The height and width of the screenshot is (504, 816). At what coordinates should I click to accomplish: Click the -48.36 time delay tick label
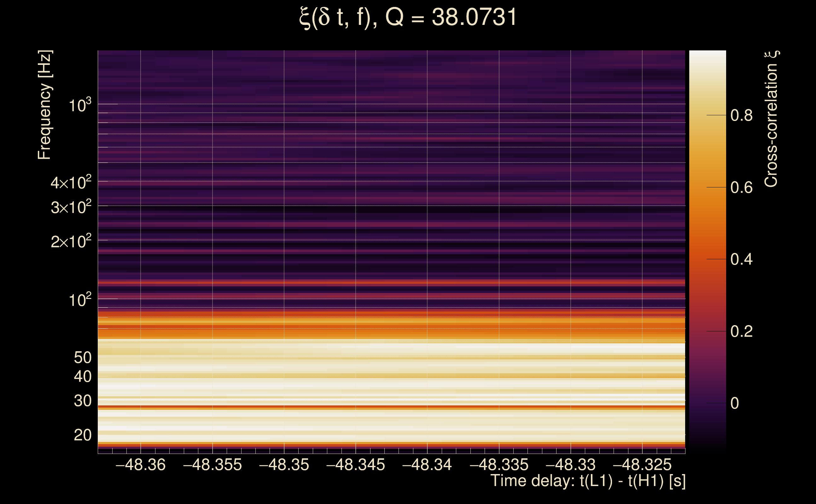pos(140,465)
